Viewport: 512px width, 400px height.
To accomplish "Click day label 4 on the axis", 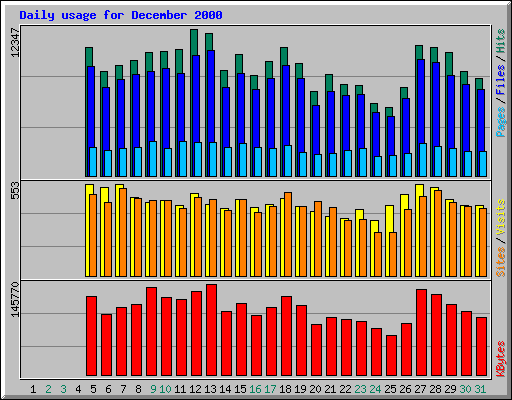I will coord(78,389).
